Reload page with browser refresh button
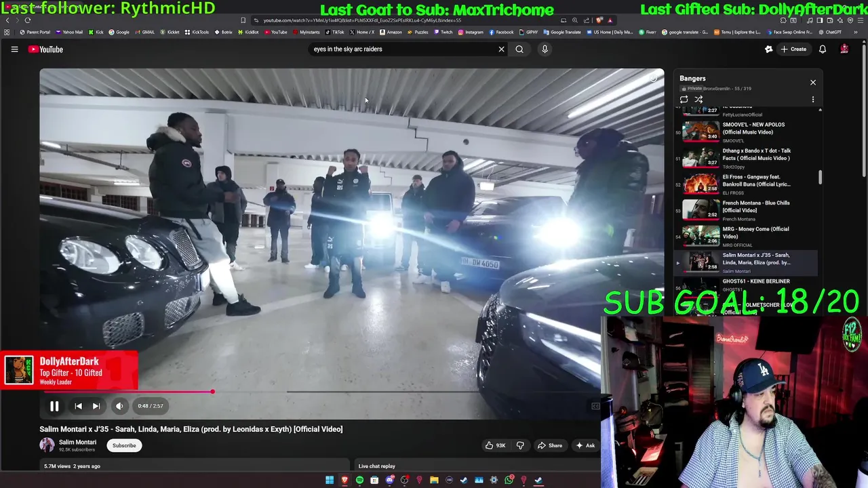This screenshot has height=488, width=868. point(28,20)
